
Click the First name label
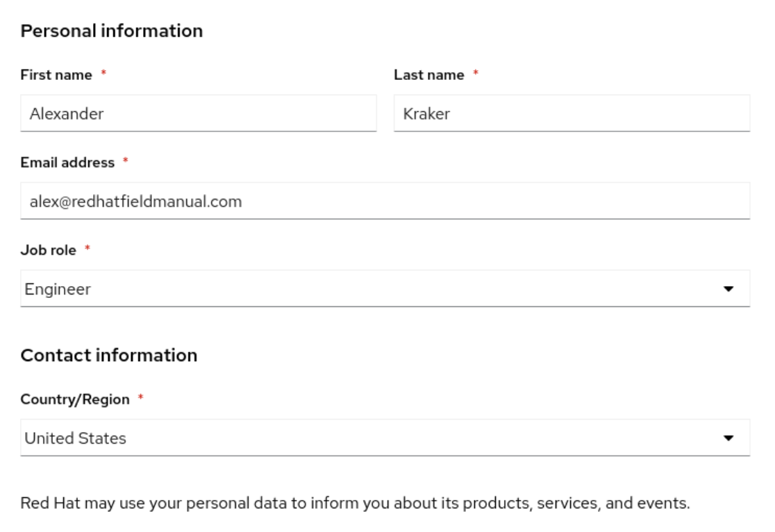coord(56,75)
